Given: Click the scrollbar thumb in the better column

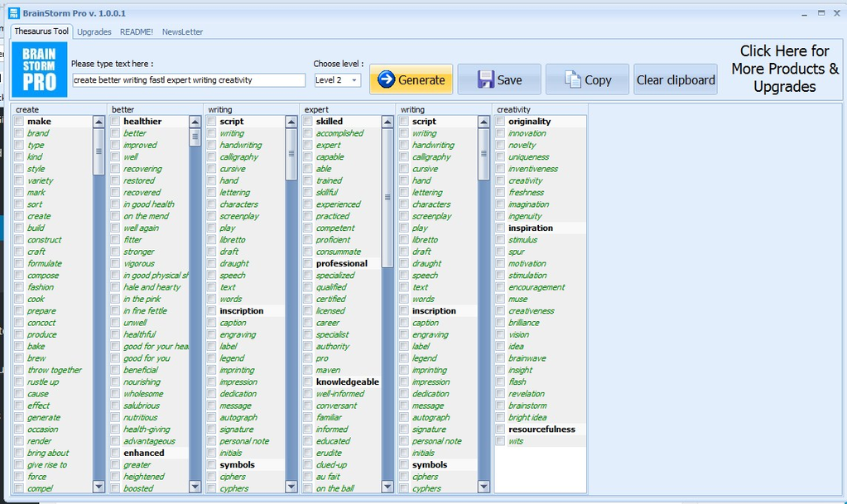Looking at the screenshot, I should coord(195,137).
